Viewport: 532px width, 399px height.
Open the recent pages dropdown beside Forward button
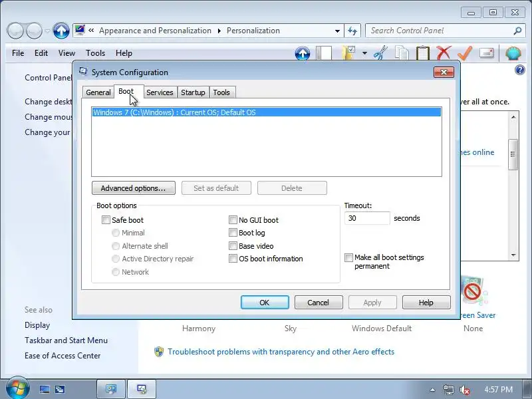point(47,31)
